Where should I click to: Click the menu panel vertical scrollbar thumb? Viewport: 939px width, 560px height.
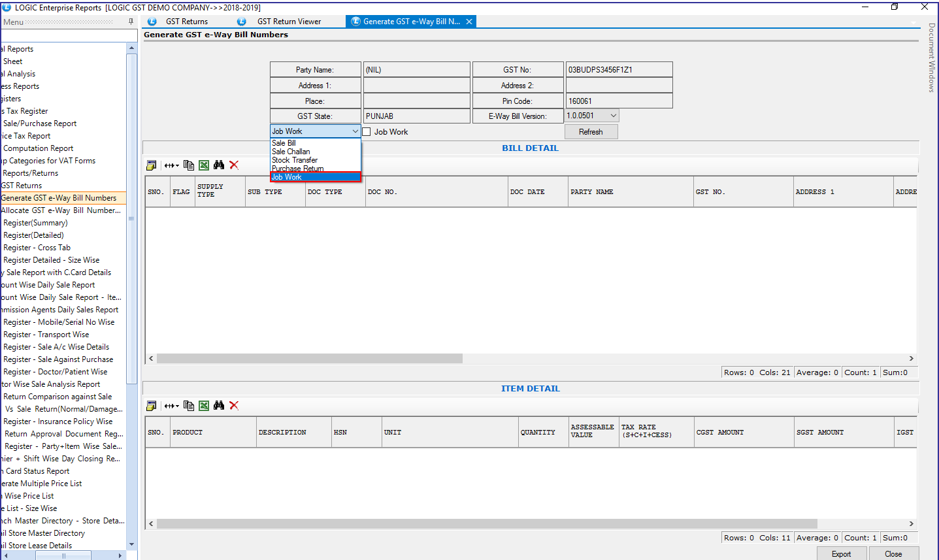(x=131, y=219)
